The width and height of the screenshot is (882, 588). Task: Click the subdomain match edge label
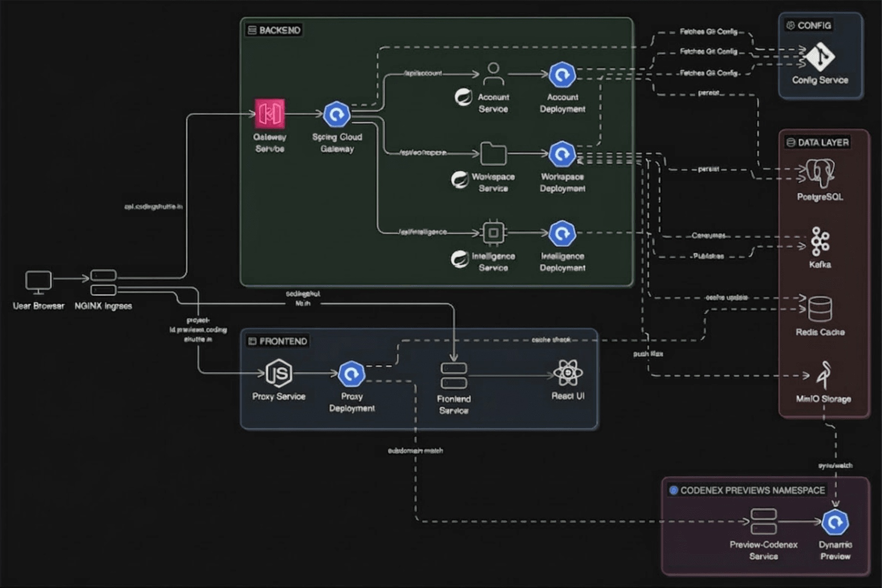pos(416,451)
